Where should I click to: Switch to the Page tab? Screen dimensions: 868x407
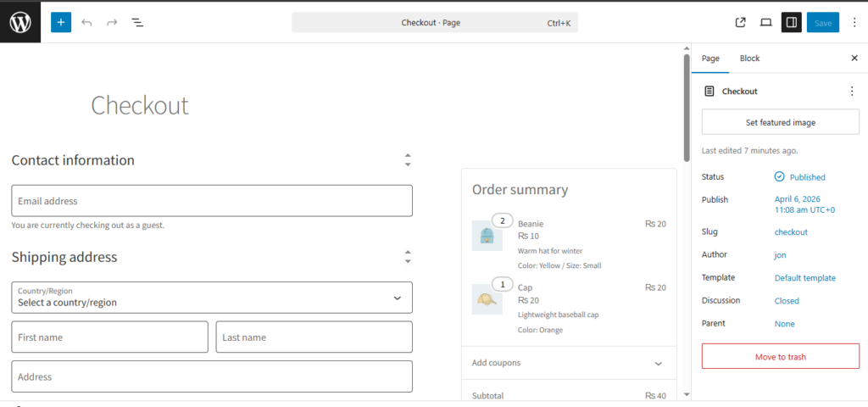[x=710, y=59]
